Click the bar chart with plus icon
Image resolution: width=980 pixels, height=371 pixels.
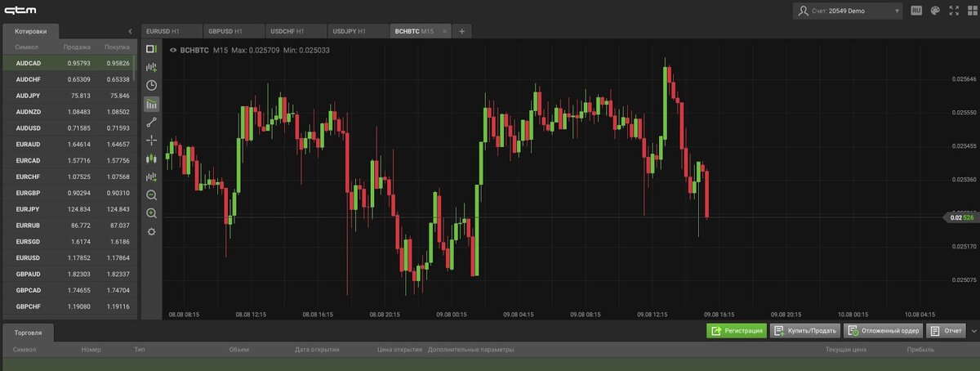click(x=151, y=177)
